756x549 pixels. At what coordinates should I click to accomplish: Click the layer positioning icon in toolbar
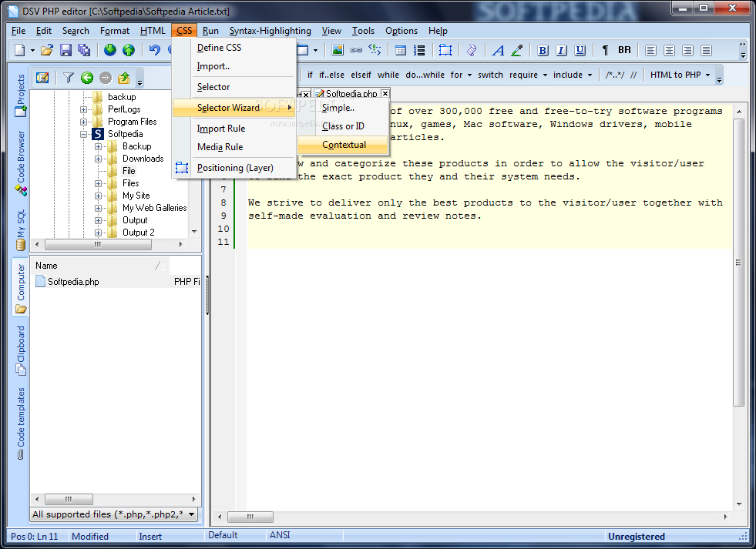tap(445, 50)
